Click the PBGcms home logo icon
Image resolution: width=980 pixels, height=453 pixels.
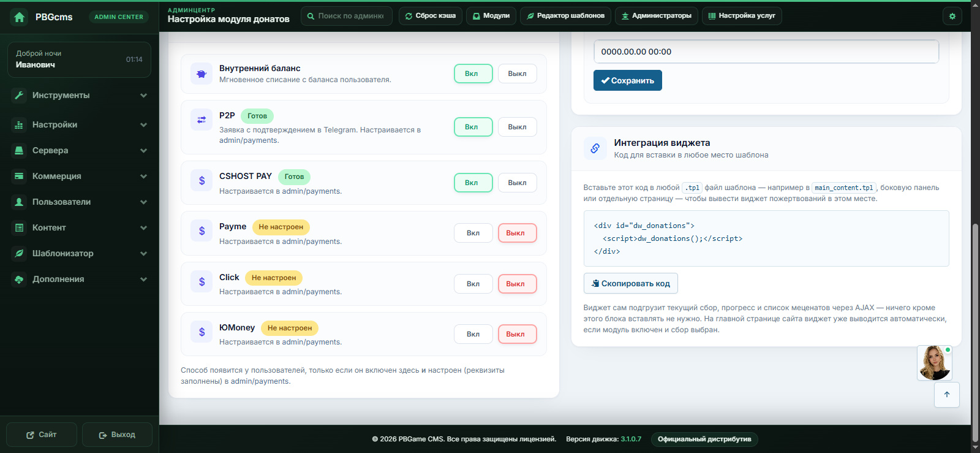[20, 17]
